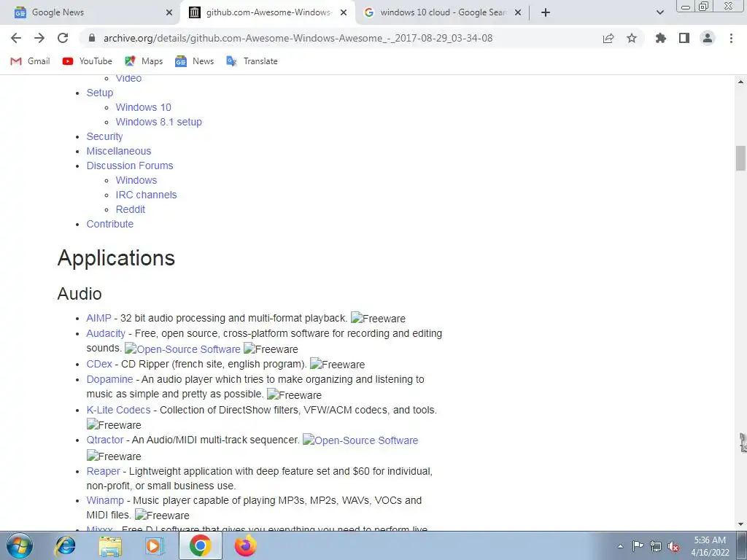Image resolution: width=747 pixels, height=560 pixels.
Task: Switch to the Google News tab
Action: [x=90, y=12]
